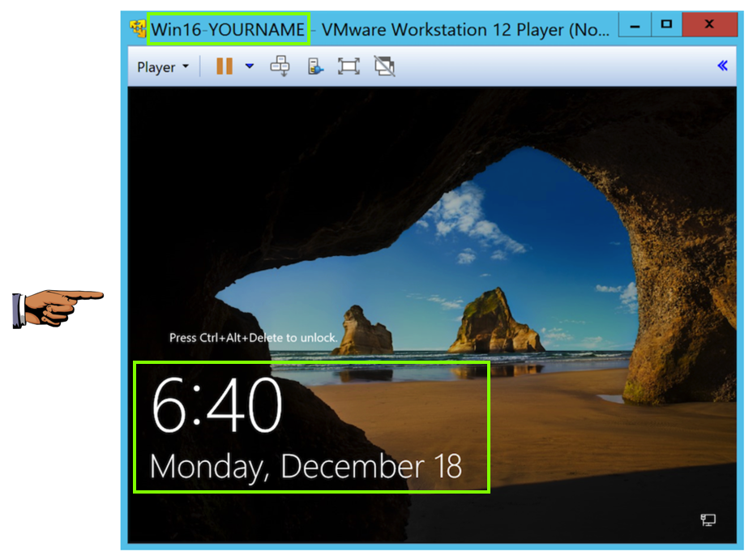Click the network icon on lock screen
753x560 pixels.
pos(708,519)
